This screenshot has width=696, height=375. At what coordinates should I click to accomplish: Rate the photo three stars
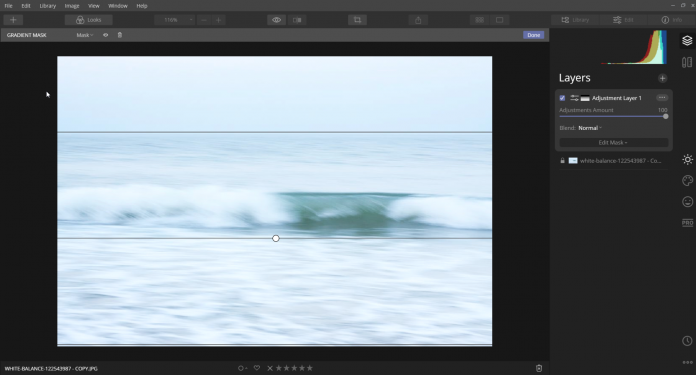pyautogui.click(x=294, y=368)
